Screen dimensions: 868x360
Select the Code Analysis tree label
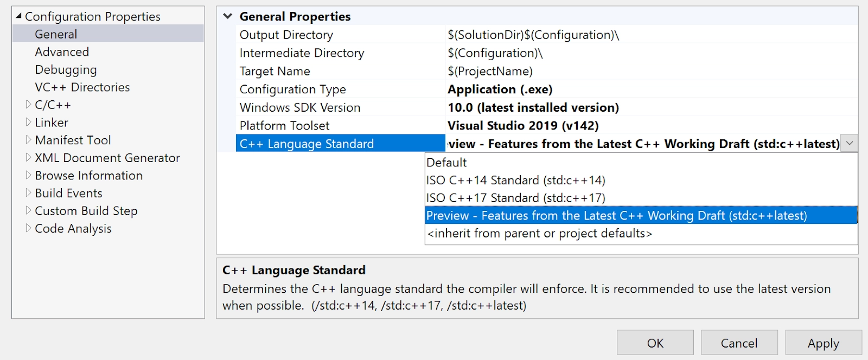(73, 229)
